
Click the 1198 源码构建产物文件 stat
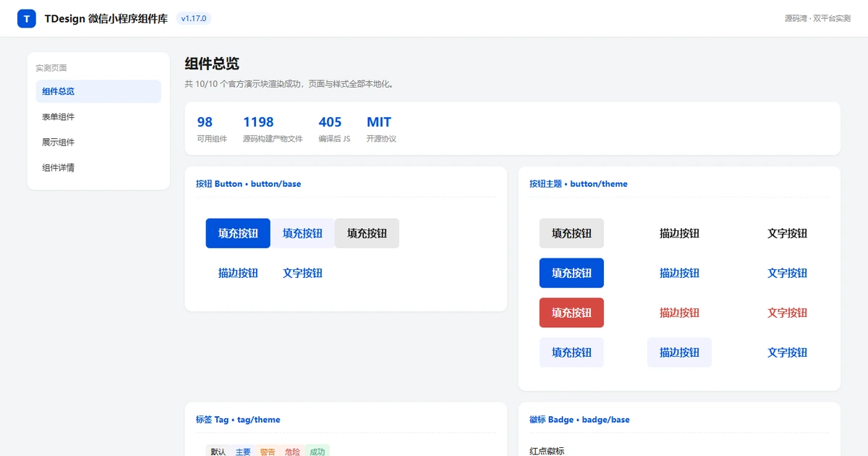273,129
